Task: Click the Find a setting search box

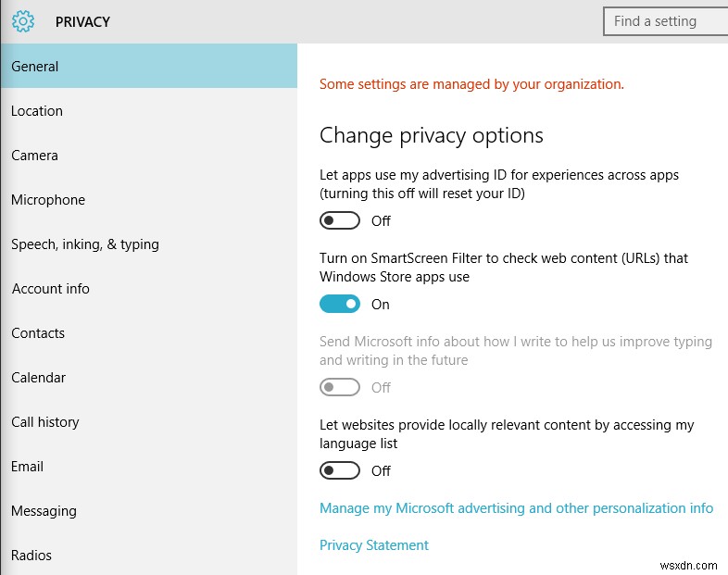Action: (x=664, y=20)
